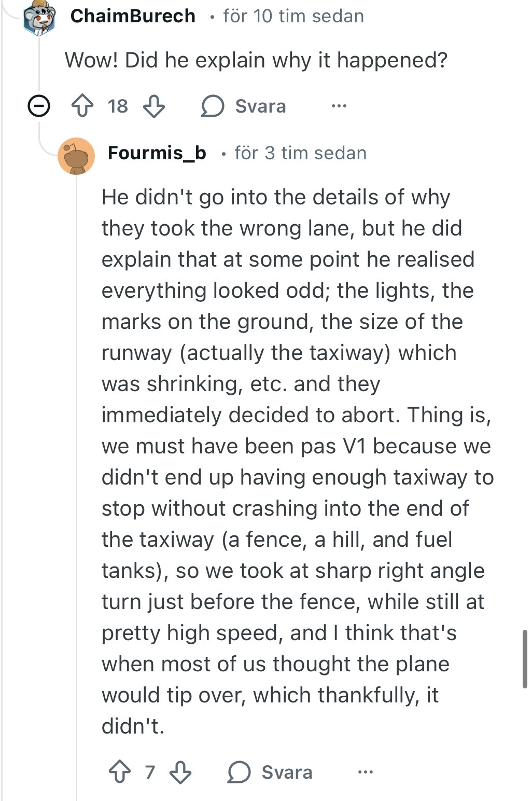Open ChaimBurech's avatar profile picture

pyautogui.click(x=39, y=17)
